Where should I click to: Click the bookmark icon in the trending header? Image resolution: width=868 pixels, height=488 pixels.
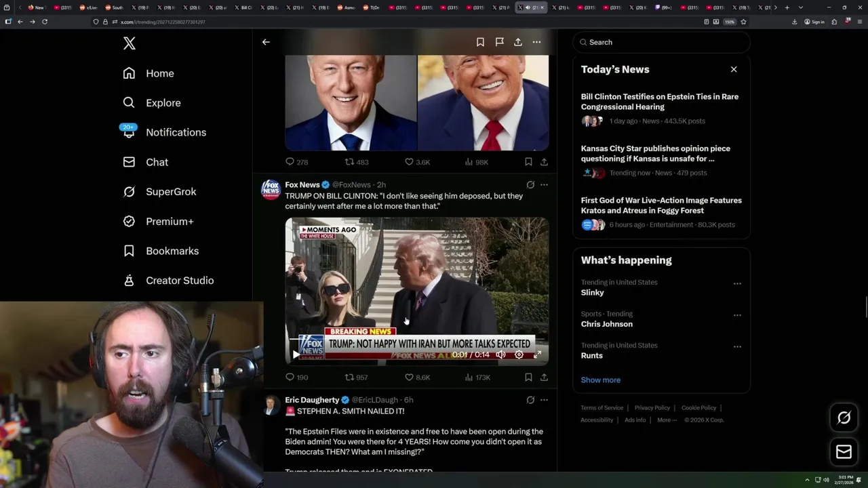480,42
